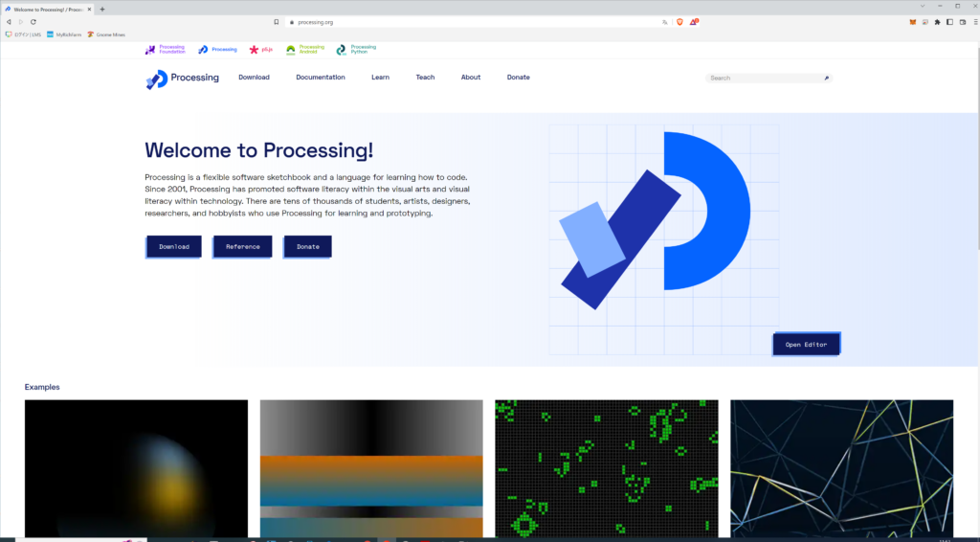Open the network lines example thumbnail
Viewport: 980px width, 542px height.
point(842,468)
